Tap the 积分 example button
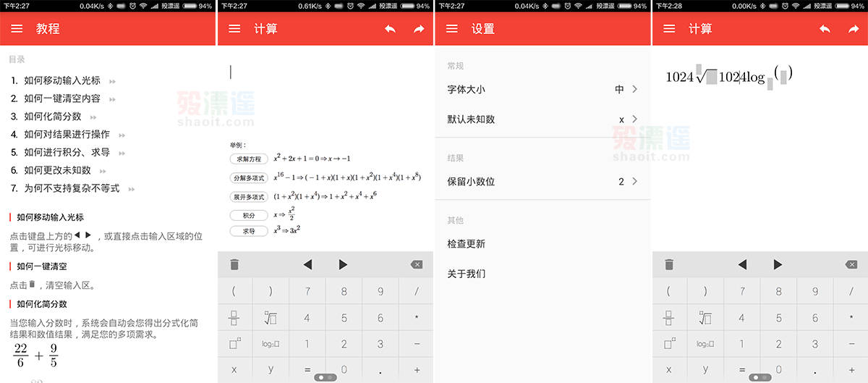The height and width of the screenshot is (383, 868). [248, 215]
